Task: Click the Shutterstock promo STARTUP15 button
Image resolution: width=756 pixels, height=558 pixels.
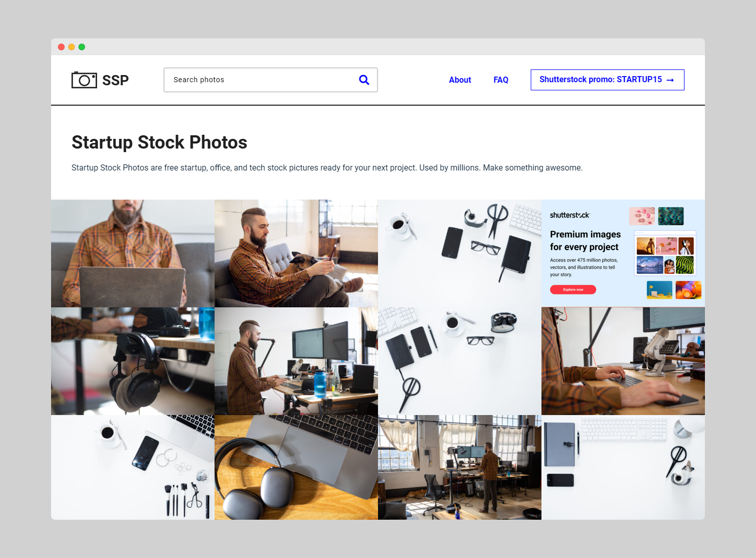Action: [607, 80]
